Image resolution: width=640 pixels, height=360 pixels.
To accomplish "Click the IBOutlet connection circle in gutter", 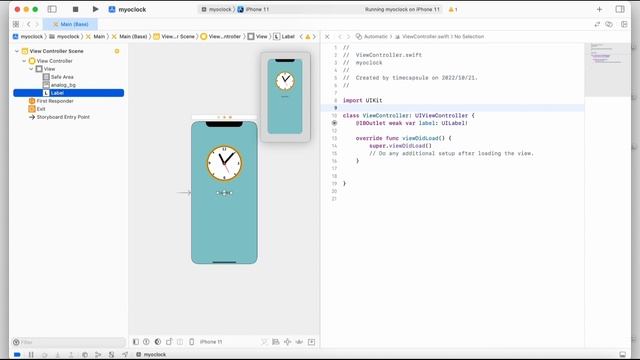I will (334, 123).
